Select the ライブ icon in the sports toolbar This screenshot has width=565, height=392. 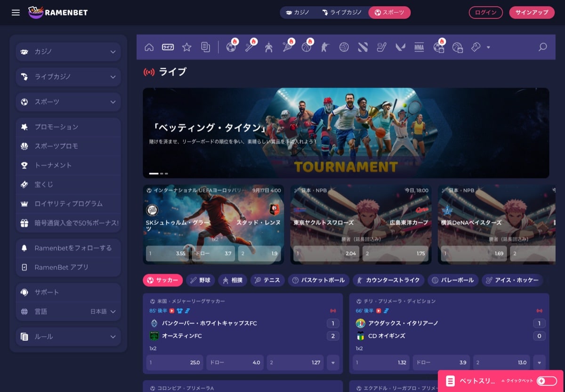(168, 47)
